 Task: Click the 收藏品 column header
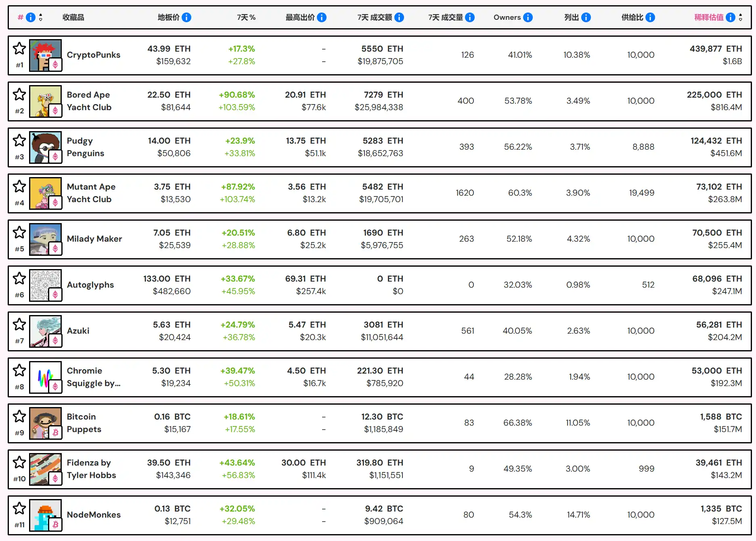point(73,17)
